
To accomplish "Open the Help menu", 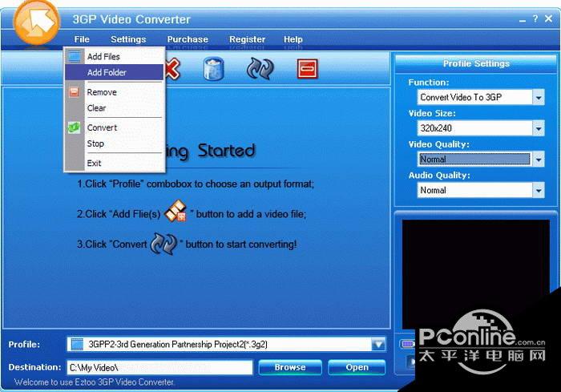I will point(293,39).
